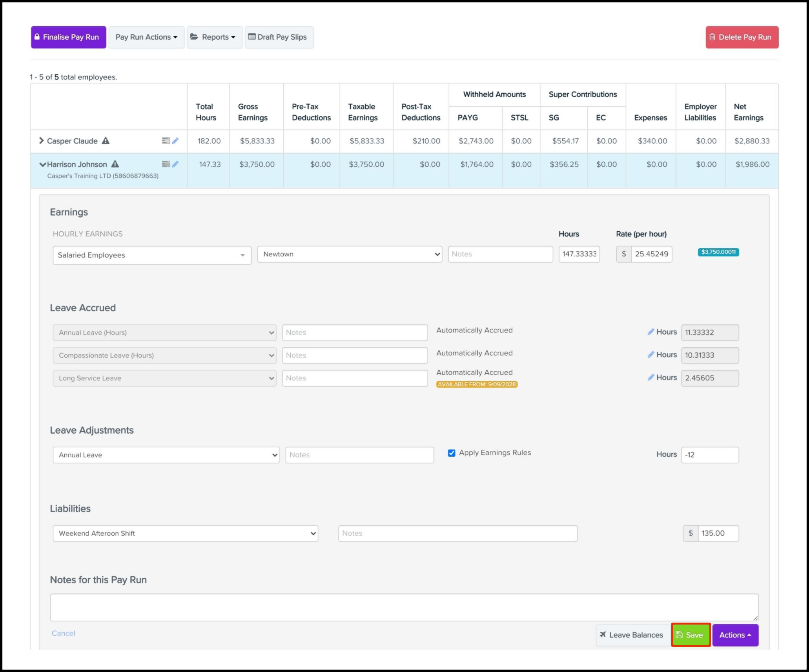The width and height of the screenshot is (809, 672).
Task: Open Weekend Afteroon Shift liabilities dropdown
Action: 185,533
